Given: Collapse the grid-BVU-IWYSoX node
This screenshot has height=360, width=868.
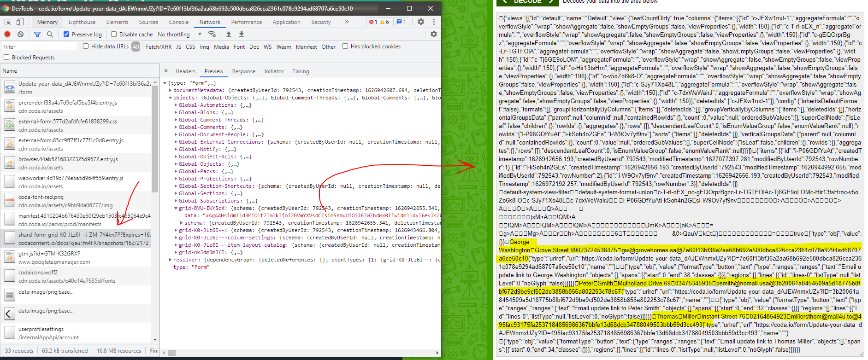Looking at the screenshot, I should (x=176, y=208).
